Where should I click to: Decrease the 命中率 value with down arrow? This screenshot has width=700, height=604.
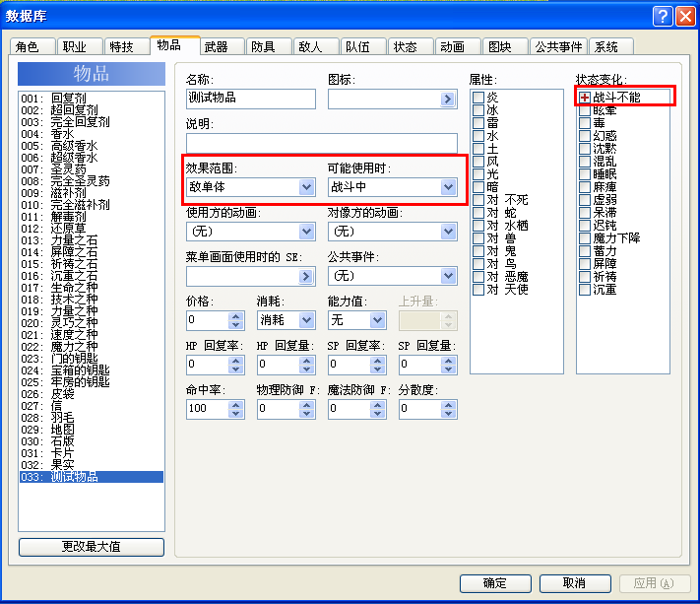tap(235, 413)
